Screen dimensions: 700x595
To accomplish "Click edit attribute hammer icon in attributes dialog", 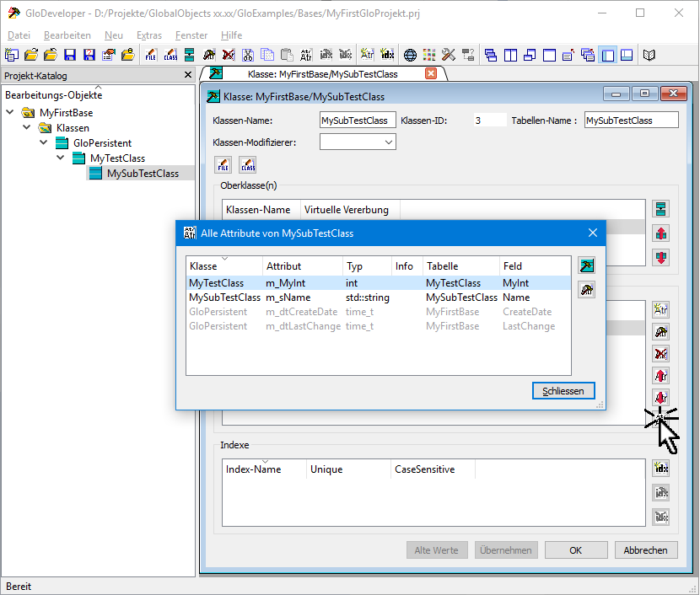I will [587, 290].
